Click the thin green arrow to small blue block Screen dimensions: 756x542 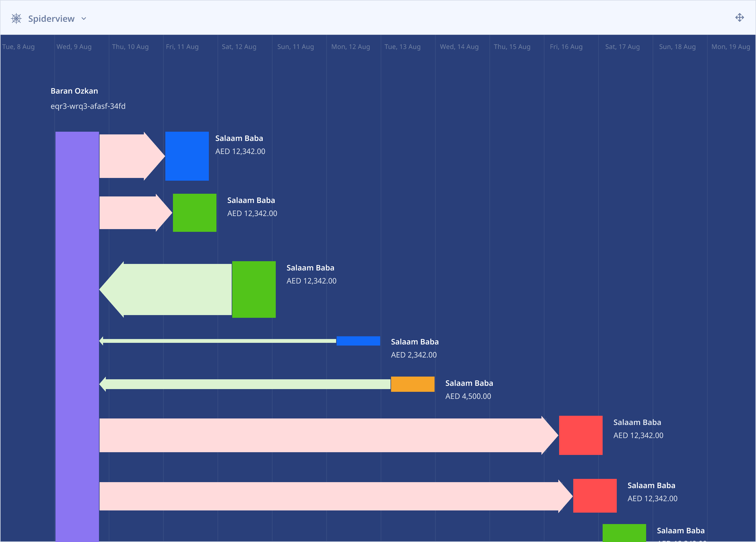point(217,341)
